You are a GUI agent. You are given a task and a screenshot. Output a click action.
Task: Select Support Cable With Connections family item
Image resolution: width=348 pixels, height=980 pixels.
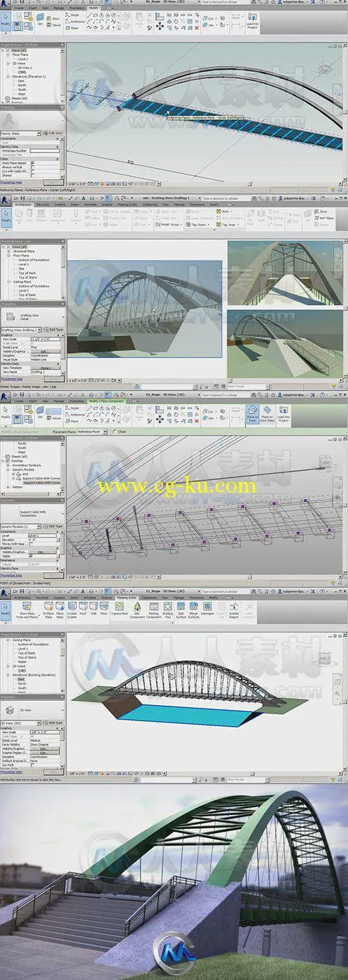(41, 483)
